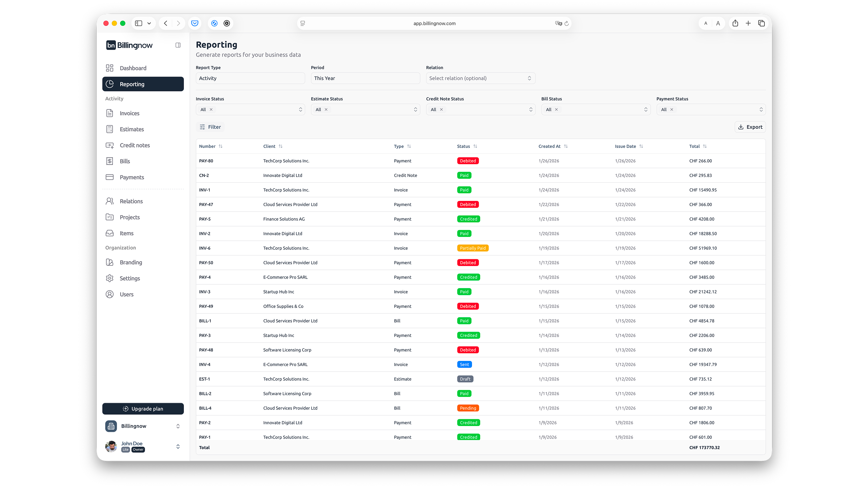Open the Projects section icon
This screenshot has width=868, height=488.
point(110,217)
